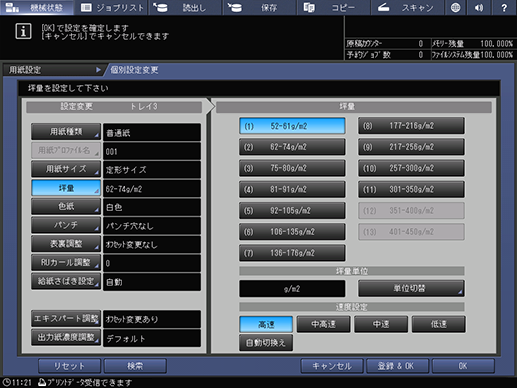Open 用紙サイズ paper size setting
The width and height of the screenshot is (517, 388).
[x=66, y=169]
